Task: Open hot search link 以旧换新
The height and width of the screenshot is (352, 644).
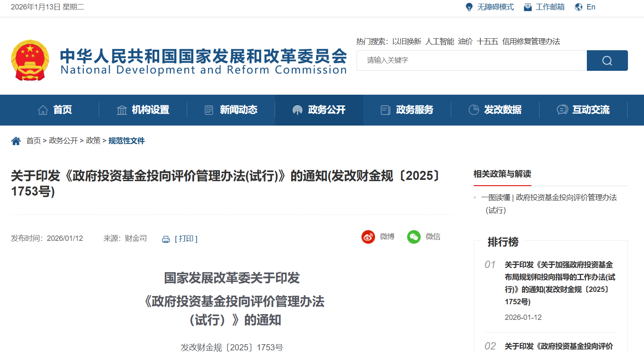Action: [x=406, y=41]
